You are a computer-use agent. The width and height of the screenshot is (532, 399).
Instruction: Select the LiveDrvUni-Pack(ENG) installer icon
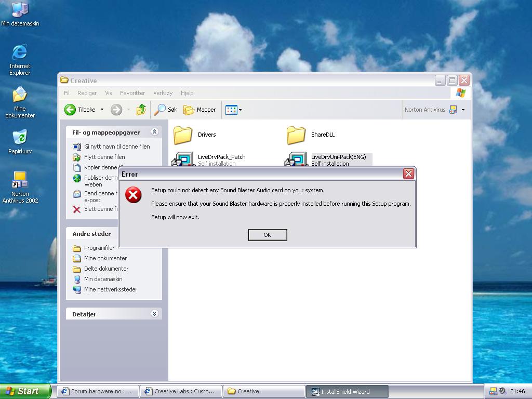coord(296,159)
